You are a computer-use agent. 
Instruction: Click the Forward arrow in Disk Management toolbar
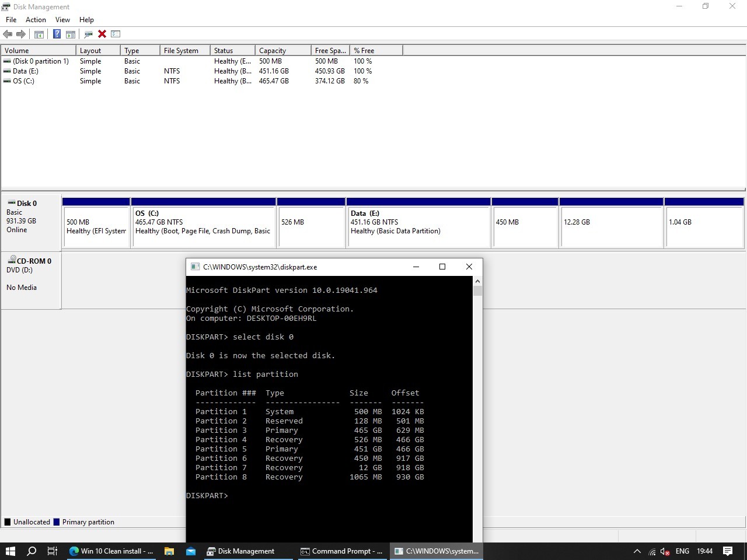point(21,34)
